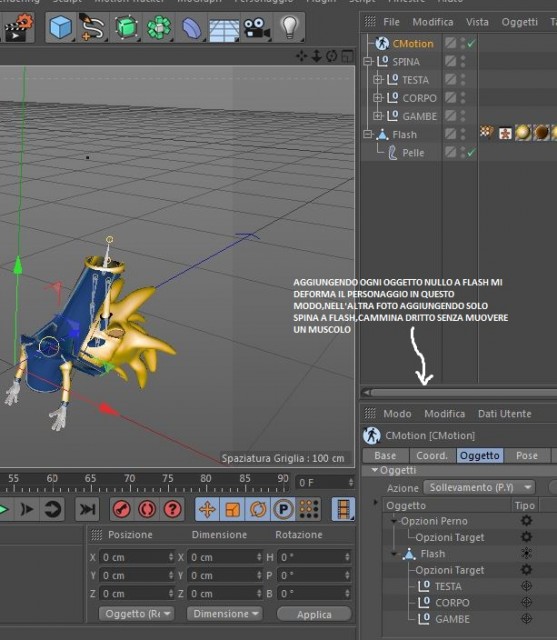Viewport: 557px width, 640px height.
Task: Jump to the end of animation
Action: coord(87,509)
